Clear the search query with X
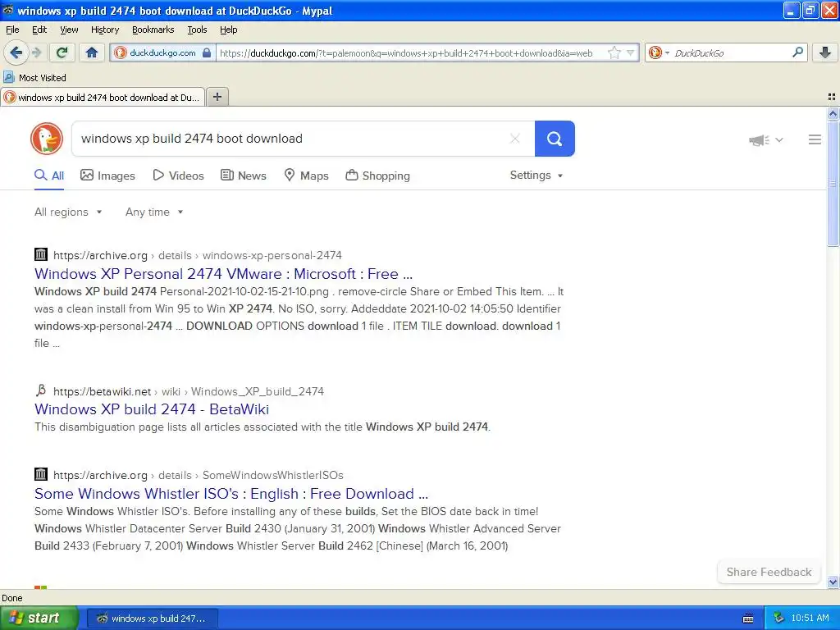Screen dimensions: 840x630 coord(515,139)
